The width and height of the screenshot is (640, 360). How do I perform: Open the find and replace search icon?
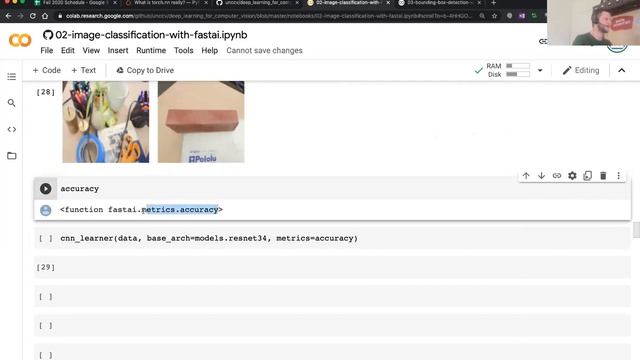tap(11, 103)
